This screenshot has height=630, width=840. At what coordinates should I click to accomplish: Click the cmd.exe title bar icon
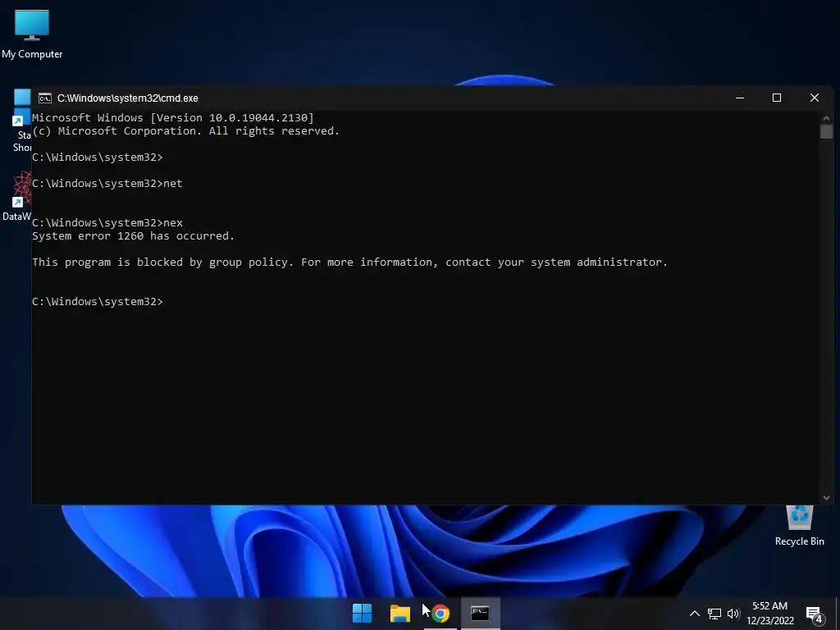click(x=45, y=98)
